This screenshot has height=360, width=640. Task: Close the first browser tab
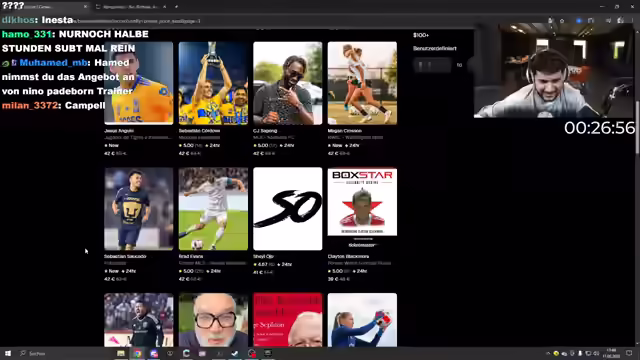tap(85, 7)
